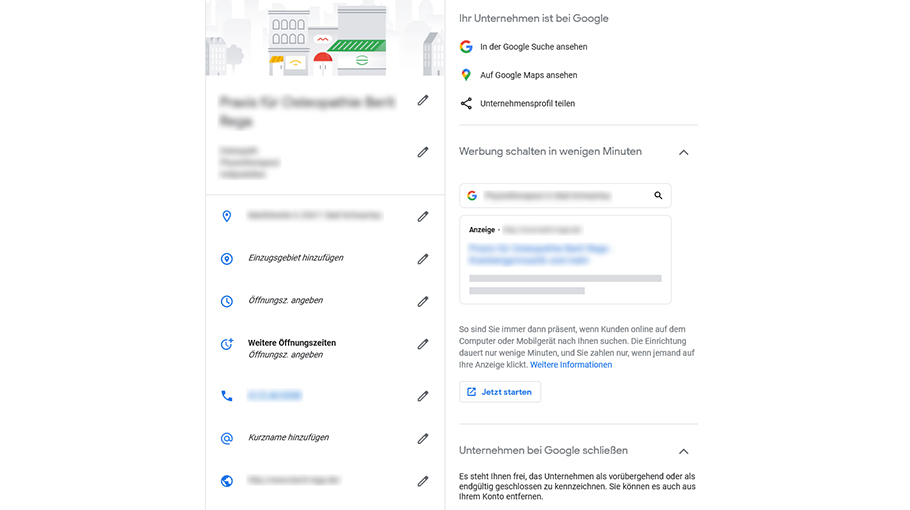The height and width of the screenshot is (510, 910).
Task: Edit the phone number with the pencil icon
Action: 423,396
